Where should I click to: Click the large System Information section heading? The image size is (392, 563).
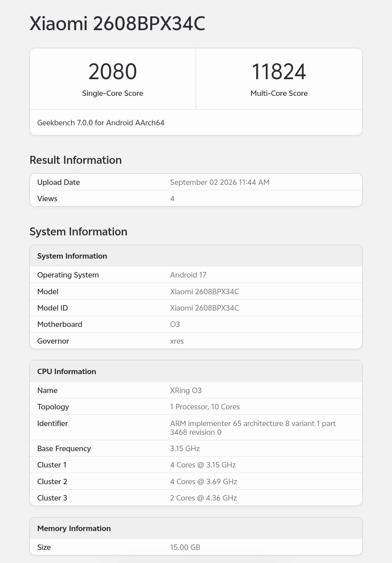tap(78, 232)
